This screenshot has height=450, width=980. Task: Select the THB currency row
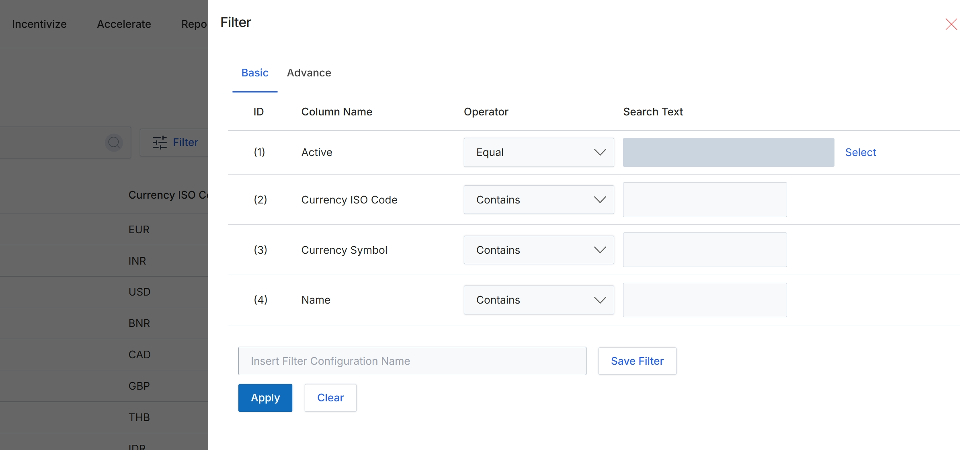(x=104, y=417)
